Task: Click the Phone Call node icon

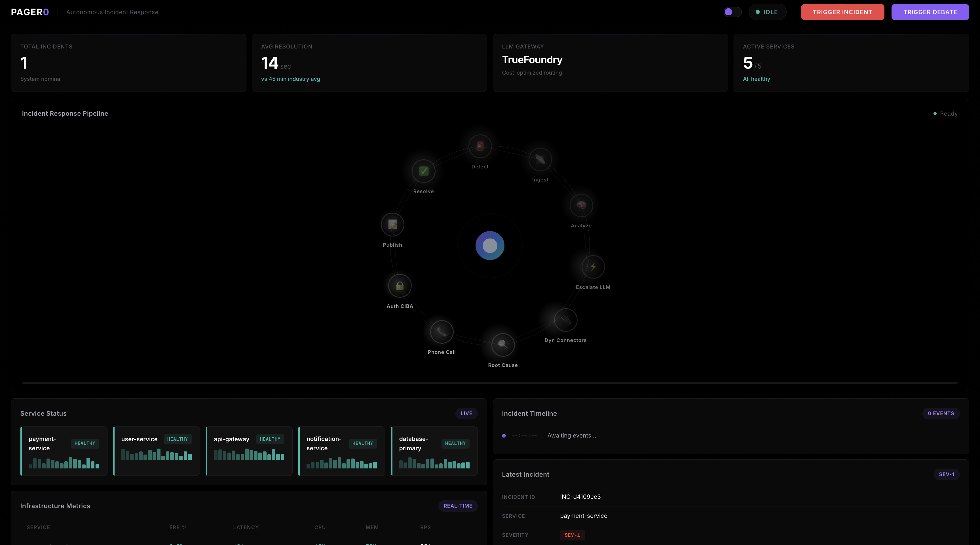Action: tap(441, 332)
